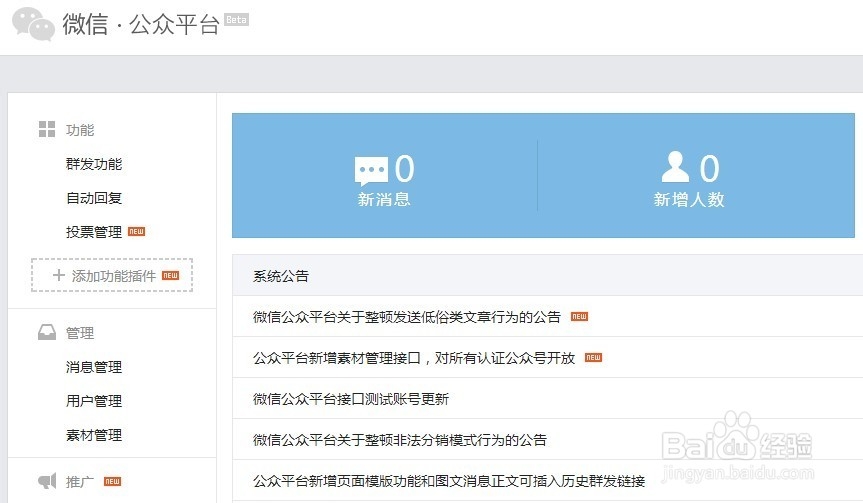Click the WeChat logo icon
This screenshot has height=503, width=863.
[x=33, y=24]
